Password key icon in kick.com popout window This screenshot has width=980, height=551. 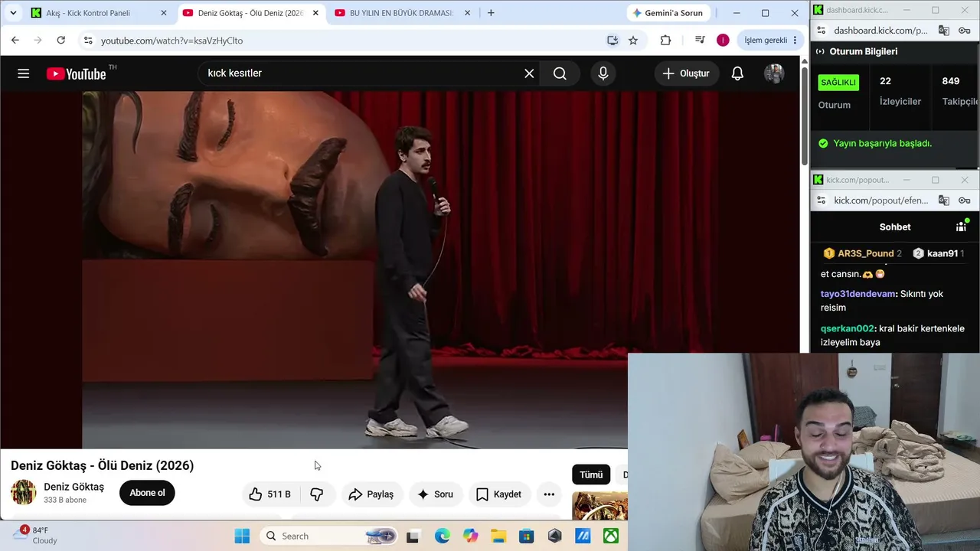965,201
